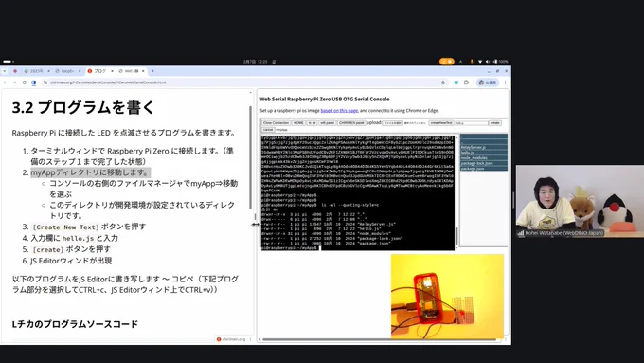Bookmark this page with the star icon

(443, 82)
